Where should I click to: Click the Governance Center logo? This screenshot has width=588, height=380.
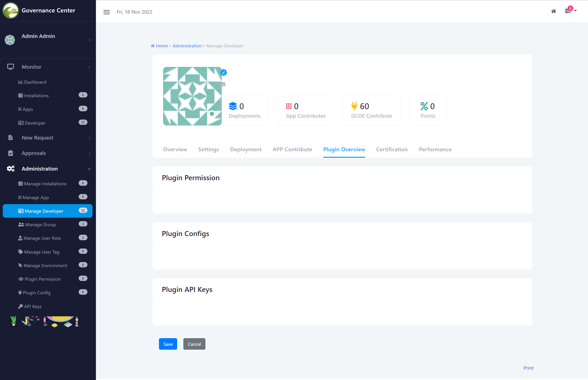(10, 10)
